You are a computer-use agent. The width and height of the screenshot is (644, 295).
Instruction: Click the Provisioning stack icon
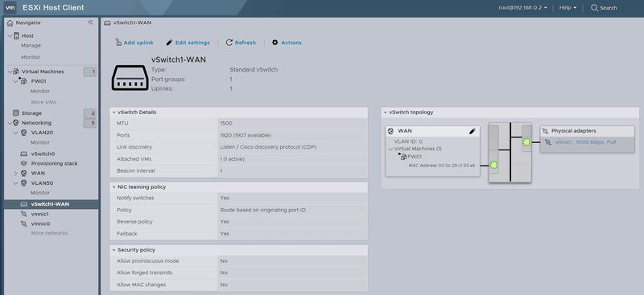(x=24, y=163)
